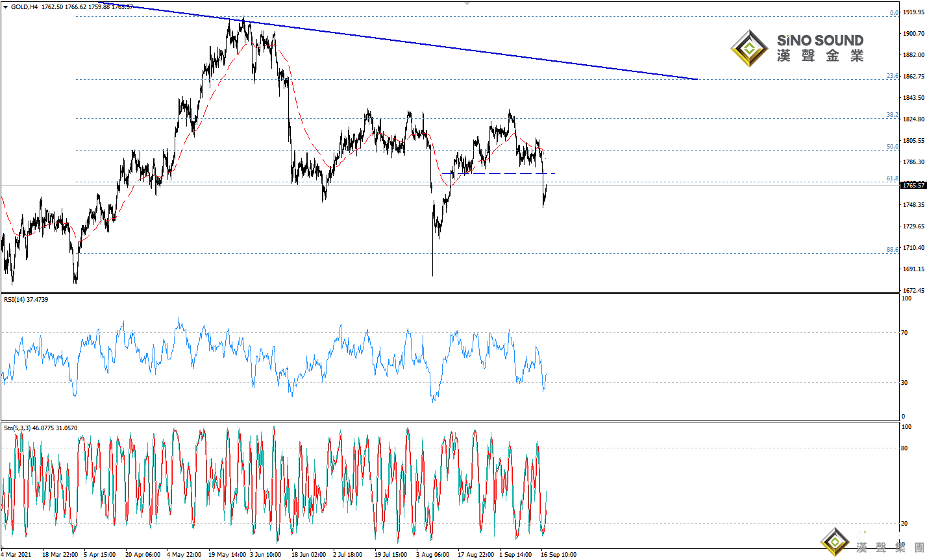Click the 19 May 14:00 time axis label
Viewport: 927px width, 560px height.
pos(227,555)
